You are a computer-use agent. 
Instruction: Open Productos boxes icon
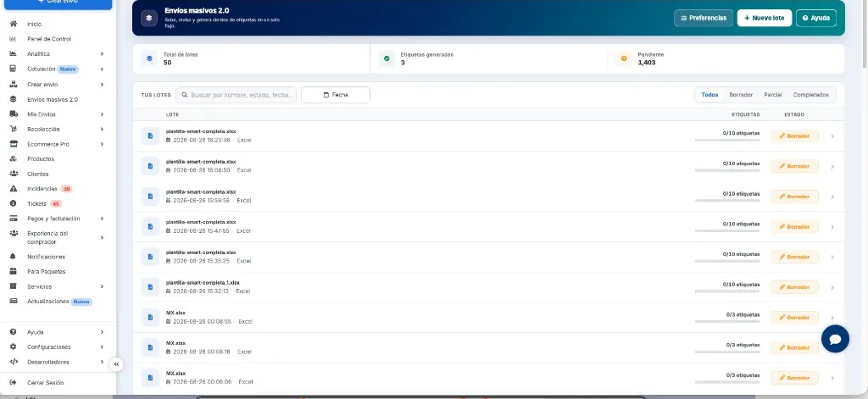[x=14, y=158]
